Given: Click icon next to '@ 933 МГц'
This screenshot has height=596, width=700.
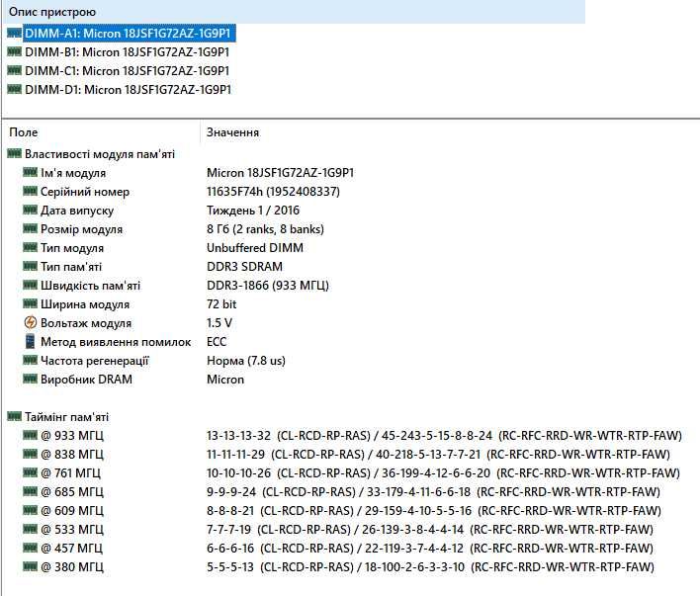Looking at the screenshot, I should (x=30, y=435).
